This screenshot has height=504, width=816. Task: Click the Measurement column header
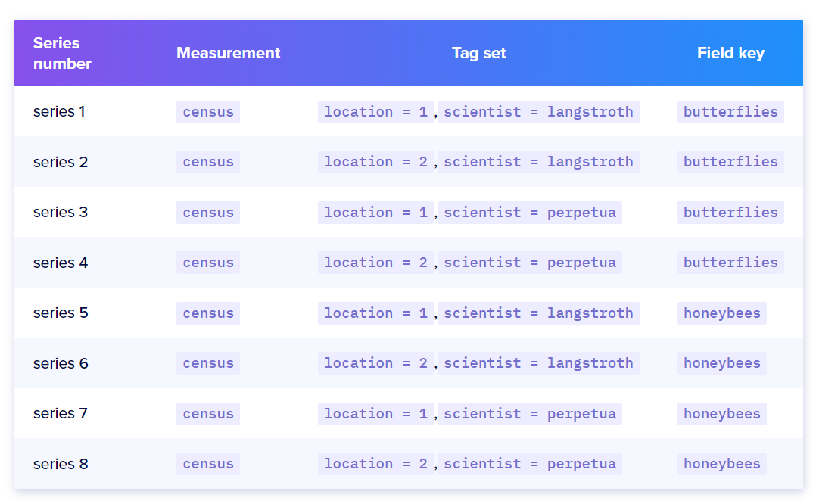coord(228,53)
